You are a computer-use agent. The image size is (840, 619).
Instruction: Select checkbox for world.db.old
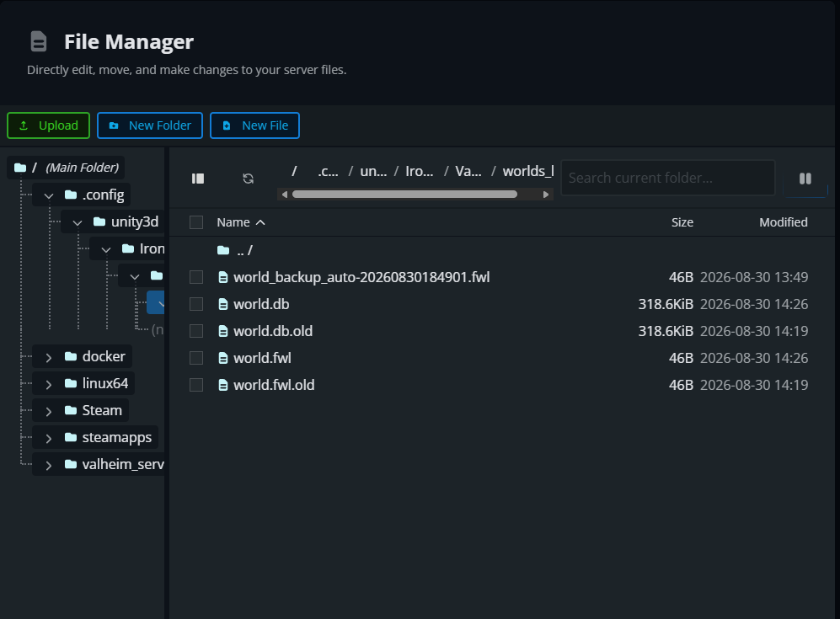coord(196,331)
